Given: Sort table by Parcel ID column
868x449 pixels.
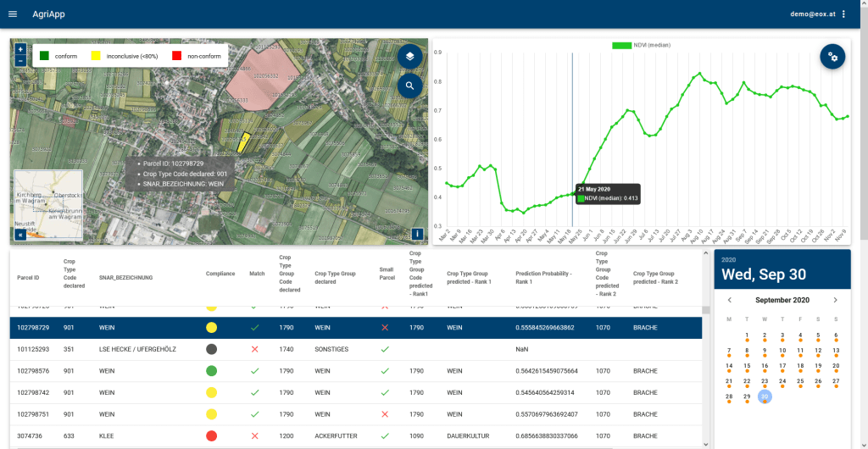Looking at the screenshot, I should [x=28, y=277].
